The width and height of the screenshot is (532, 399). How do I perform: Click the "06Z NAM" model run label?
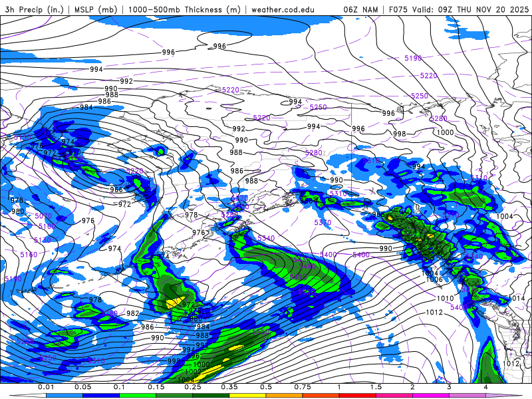pyautogui.click(x=360, y=9)
